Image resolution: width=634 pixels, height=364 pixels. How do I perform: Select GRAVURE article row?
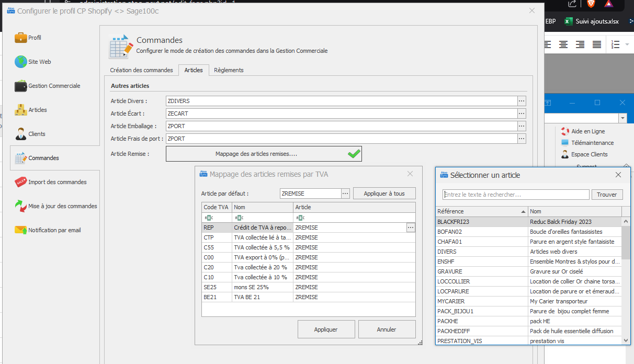click(x=528, y=271)
